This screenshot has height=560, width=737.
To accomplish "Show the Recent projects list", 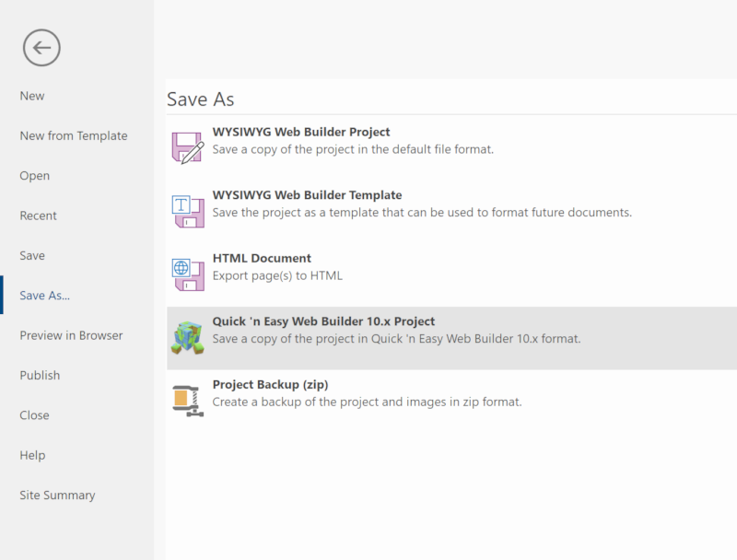I will pos(38,216).
